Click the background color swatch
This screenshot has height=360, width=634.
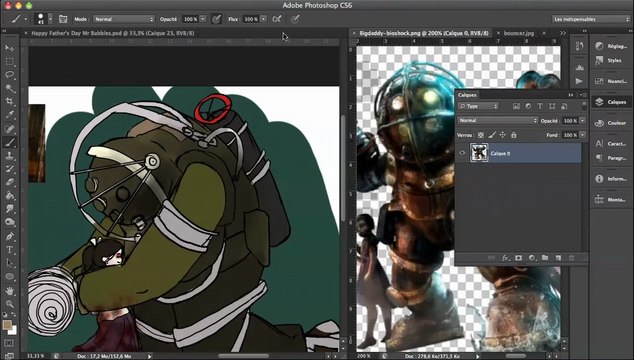click(14, 331)
